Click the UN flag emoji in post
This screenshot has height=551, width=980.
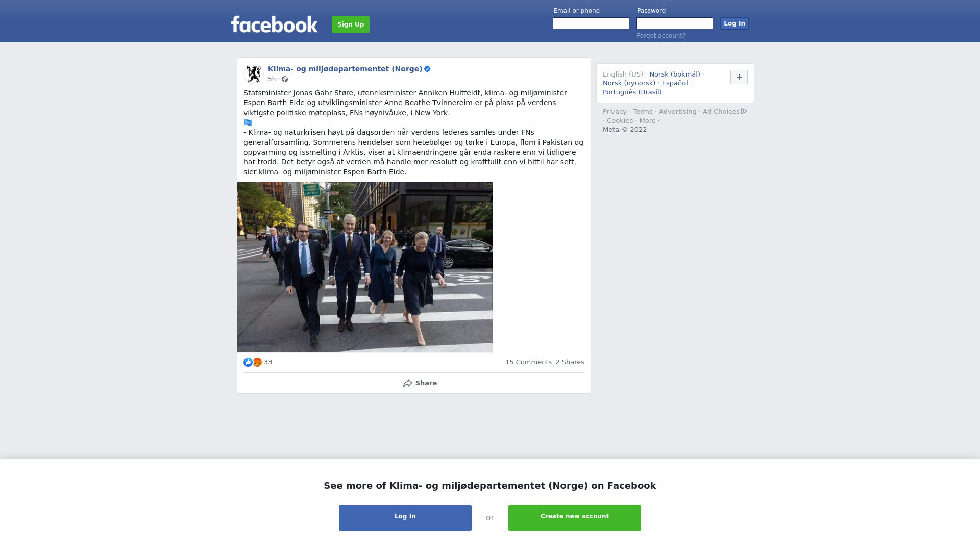coord(248,122)
